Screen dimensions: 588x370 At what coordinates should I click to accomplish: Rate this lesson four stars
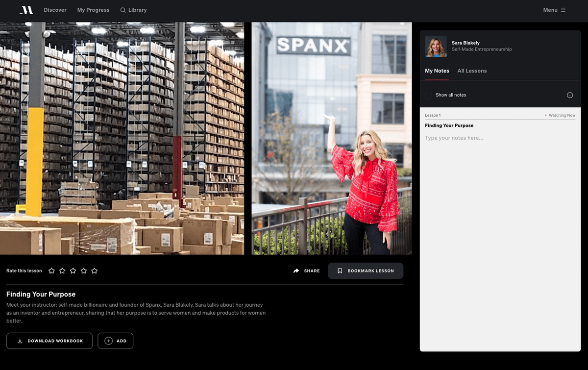click(x=84, y=271)
